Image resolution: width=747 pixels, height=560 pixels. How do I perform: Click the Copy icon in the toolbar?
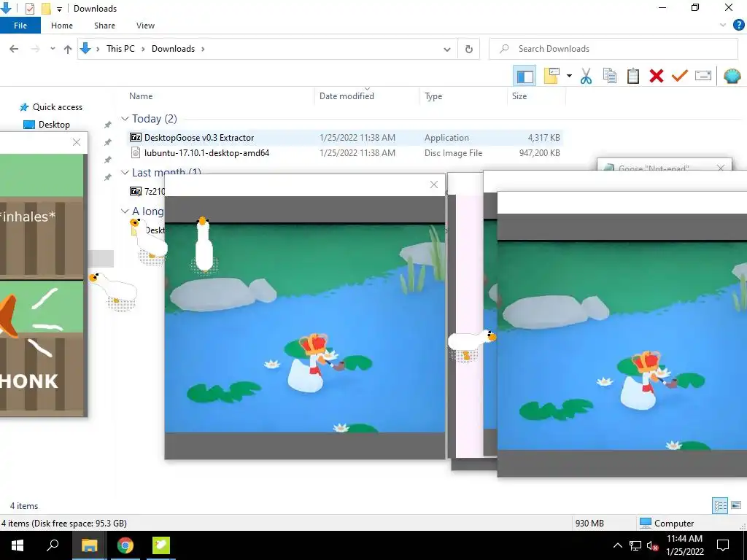(x=610, y=76)
